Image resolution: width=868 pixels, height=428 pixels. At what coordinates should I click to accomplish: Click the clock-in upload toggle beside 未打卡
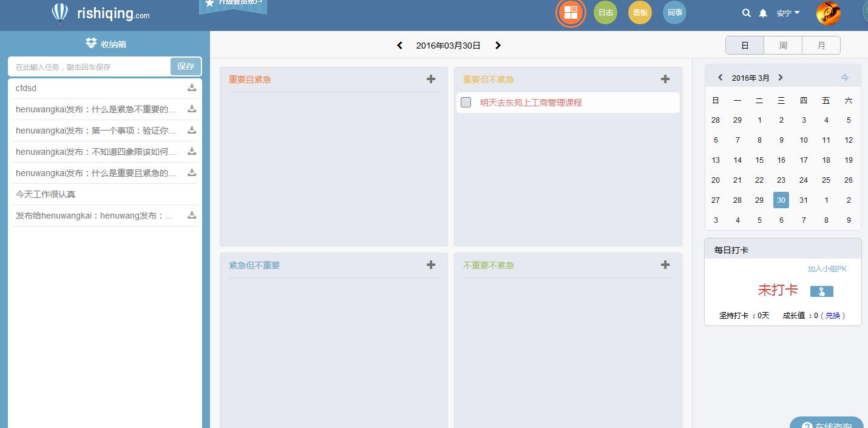(x=822, y=291)
